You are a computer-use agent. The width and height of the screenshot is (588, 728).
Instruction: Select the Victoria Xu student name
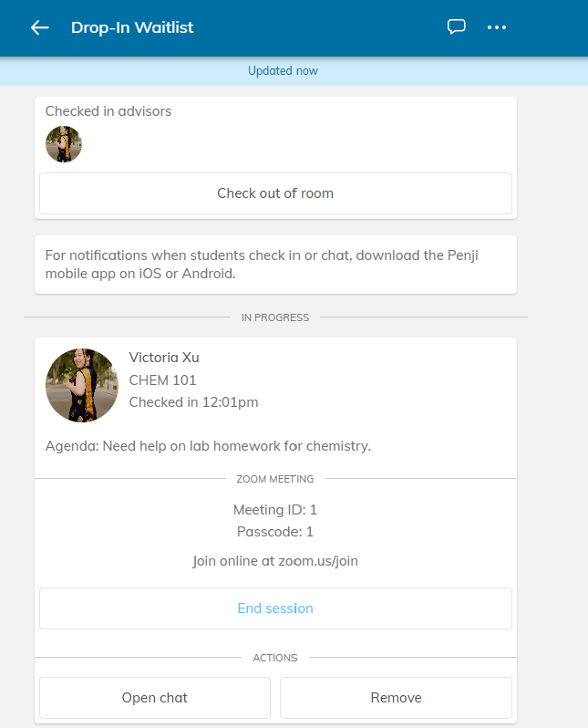coord(164,358)
